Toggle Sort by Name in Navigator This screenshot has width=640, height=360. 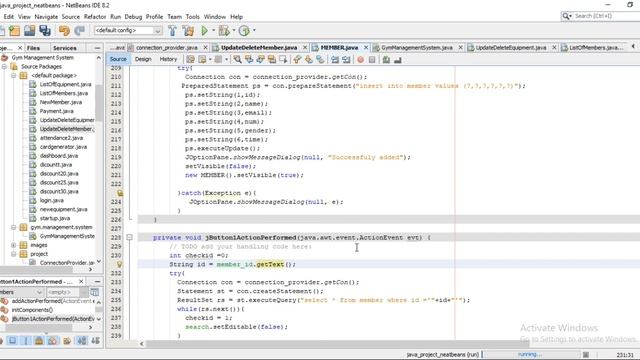coord(82,340)
